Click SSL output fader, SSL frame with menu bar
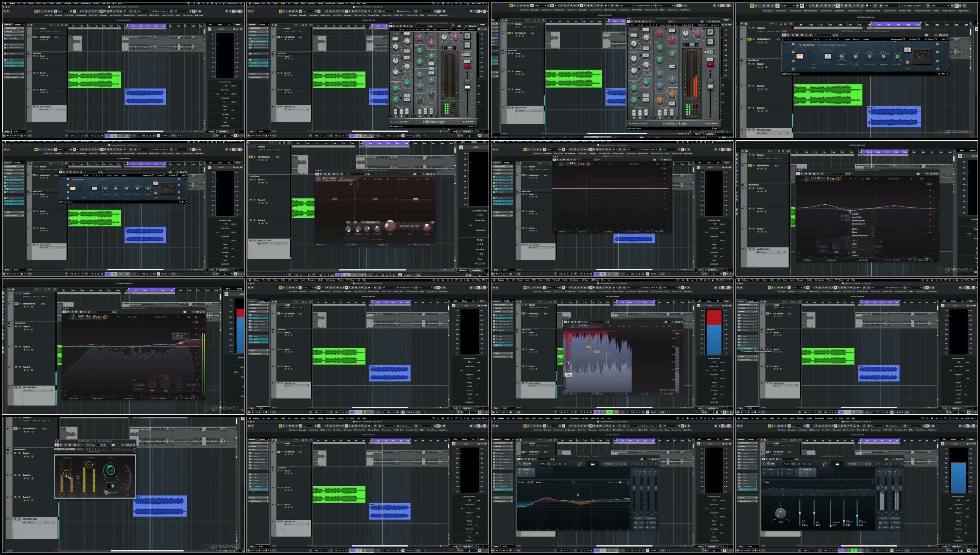The width and height of the screenshot is (980, 555). [468, 85]
